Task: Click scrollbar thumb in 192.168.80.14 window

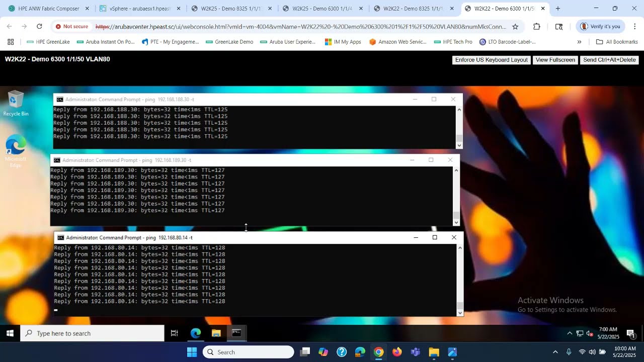Action: click(460, 306)
